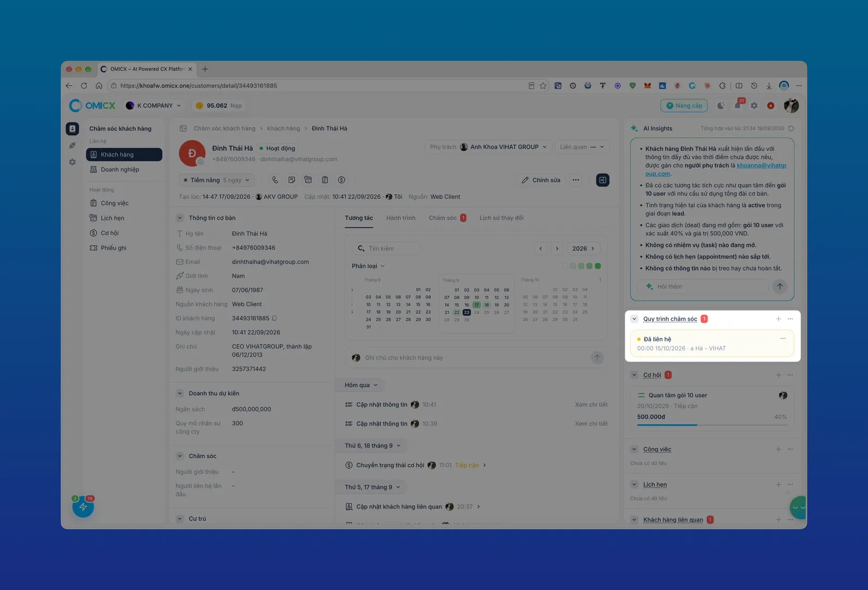Click the appointment scheduling icon in action row

point(308,180)
